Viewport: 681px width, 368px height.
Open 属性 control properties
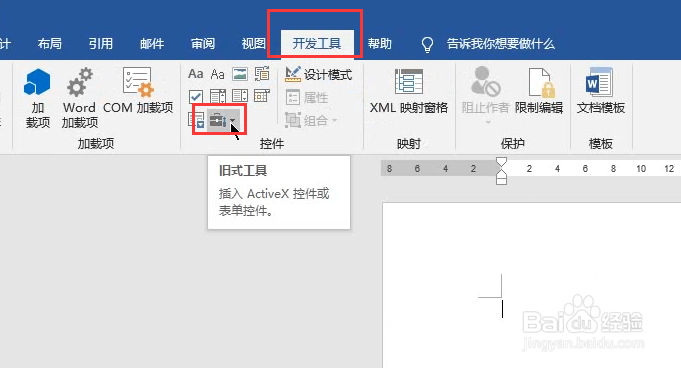tap(307, 97)
